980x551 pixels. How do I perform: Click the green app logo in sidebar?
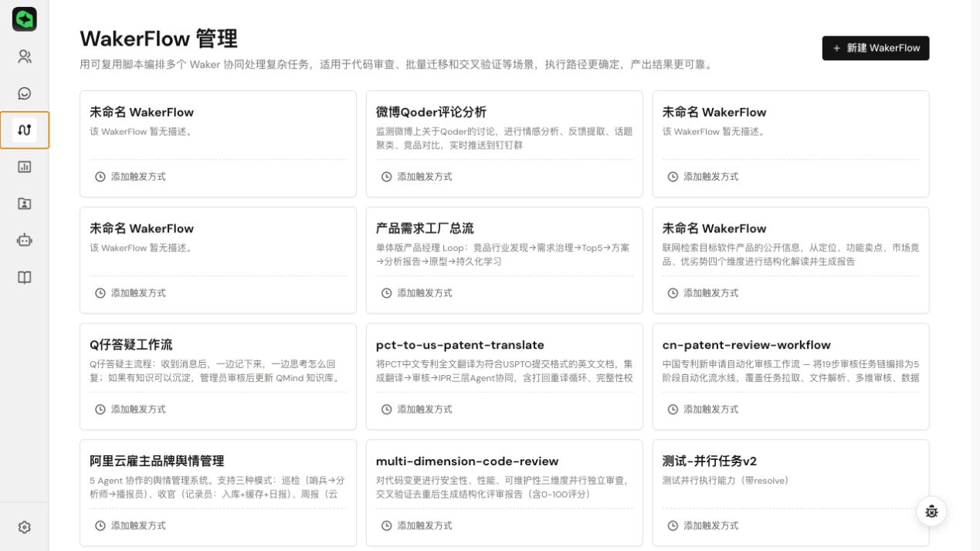(24, 19)
